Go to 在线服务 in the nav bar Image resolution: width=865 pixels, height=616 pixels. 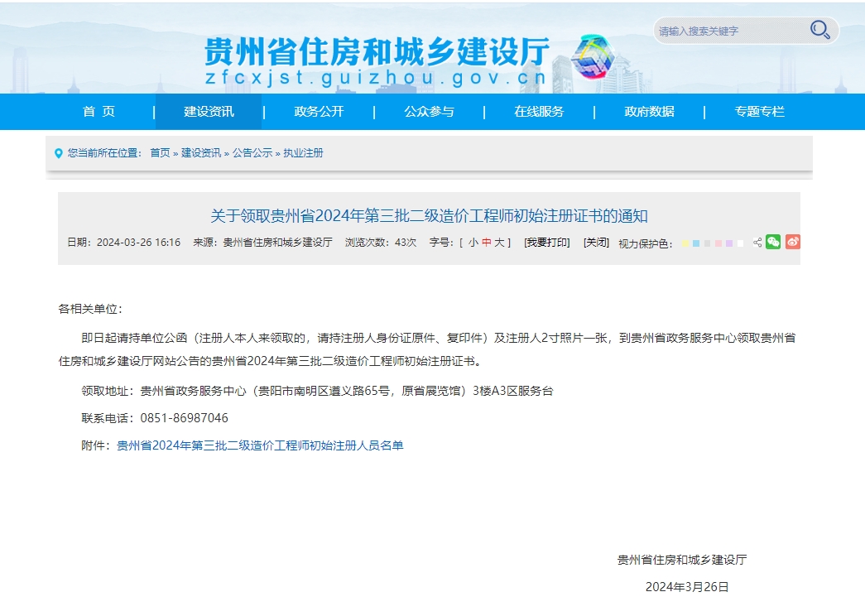tap(539, 112)
